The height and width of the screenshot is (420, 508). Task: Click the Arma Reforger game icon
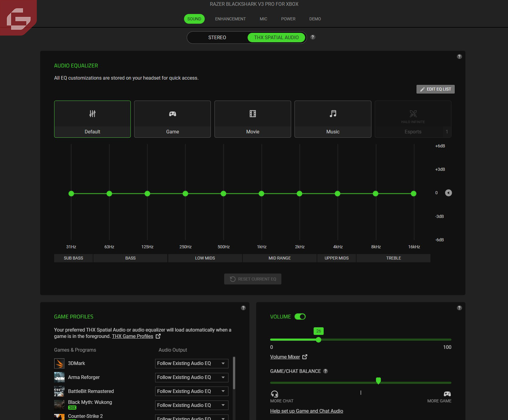(59, 377)
